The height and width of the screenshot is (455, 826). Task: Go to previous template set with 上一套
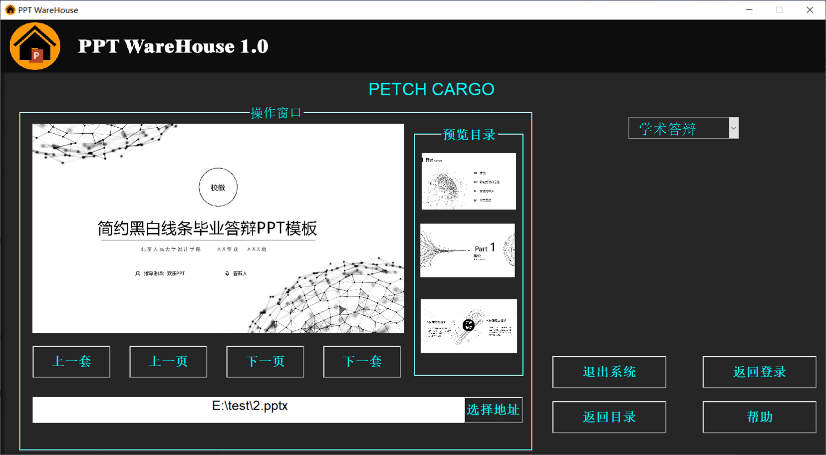pos(71,362)
